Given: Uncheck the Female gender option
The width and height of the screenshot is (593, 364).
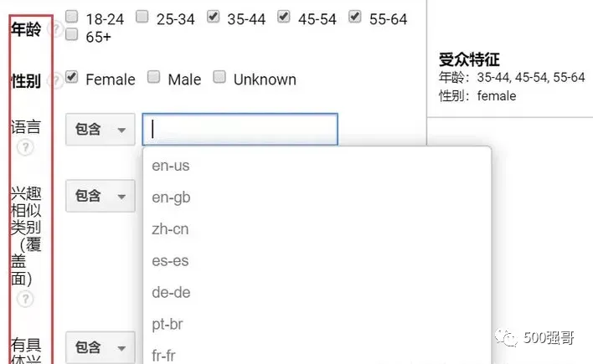Looking at the screenshot, I should (x=73, y=78).
